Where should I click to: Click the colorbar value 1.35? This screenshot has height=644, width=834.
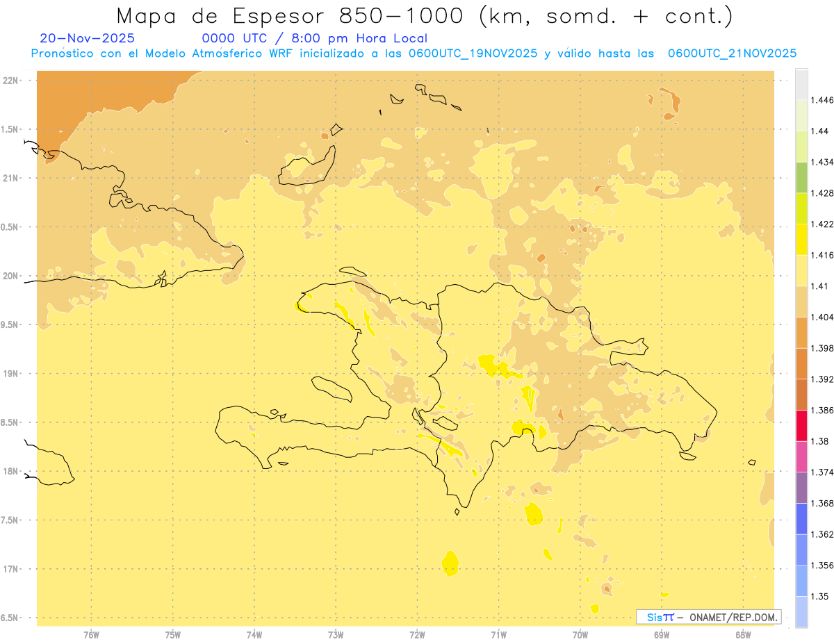pyautogui.click(x=819, y=596)
